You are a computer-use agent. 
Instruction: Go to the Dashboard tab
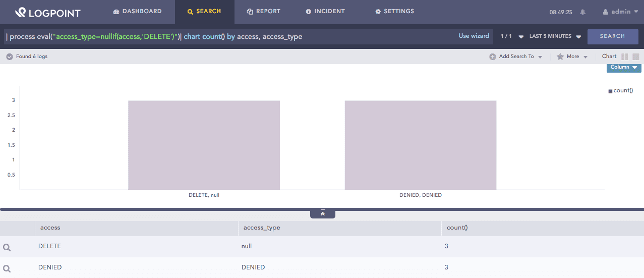(137, 11)
